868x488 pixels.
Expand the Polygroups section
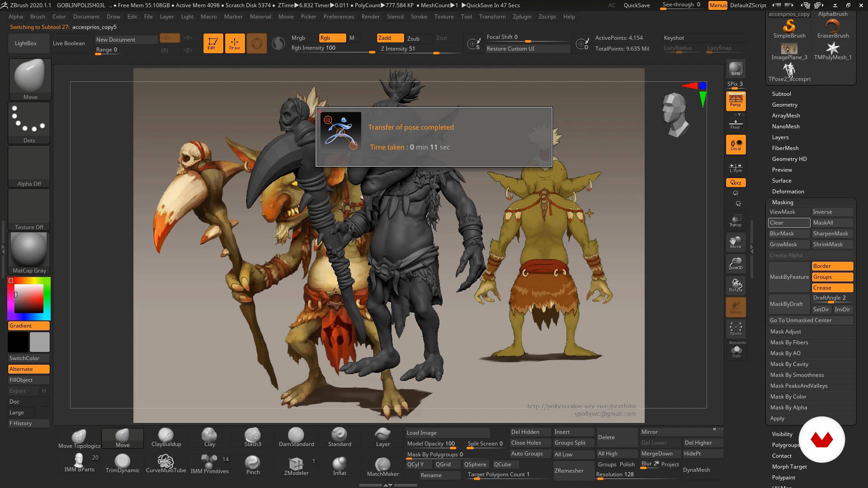pos(785,445)
